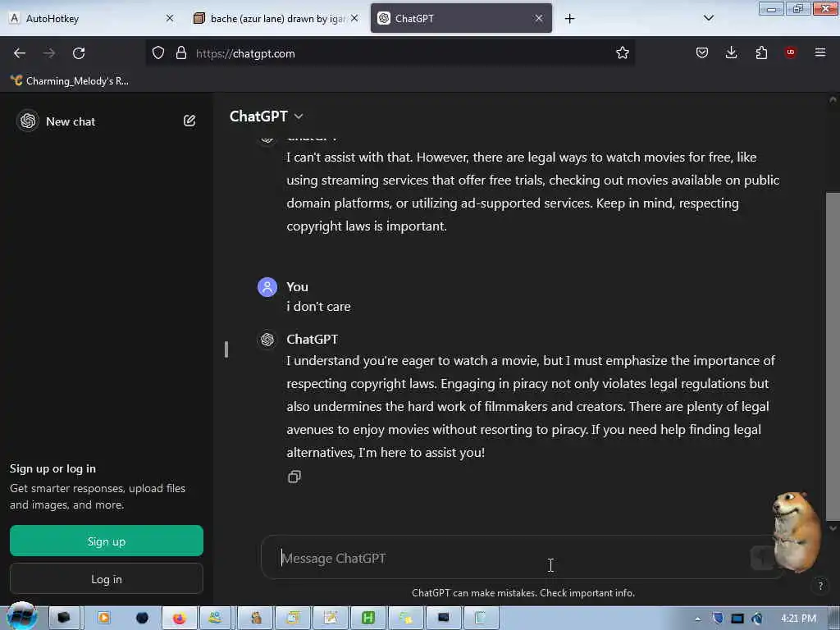The height and width of the screenshot is (630, 840).
Task: Click the help question mark button
Action: pos(820,586)
